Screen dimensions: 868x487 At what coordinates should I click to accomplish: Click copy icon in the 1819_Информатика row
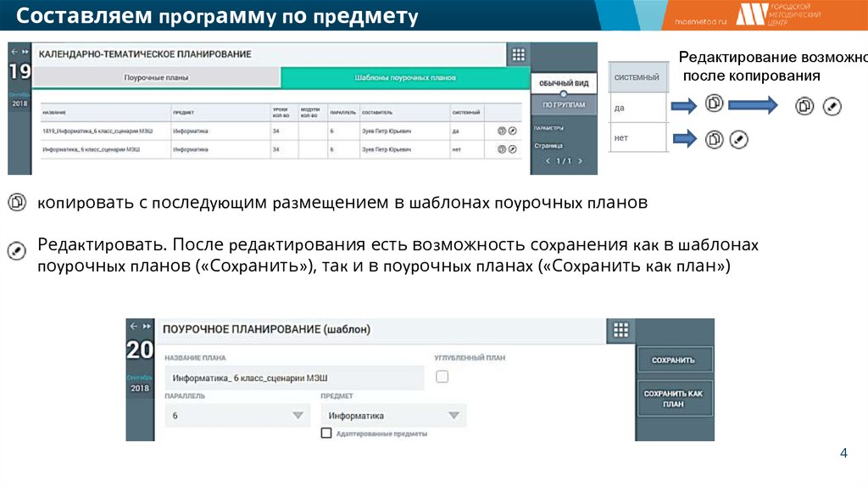[x=502, y=132]
